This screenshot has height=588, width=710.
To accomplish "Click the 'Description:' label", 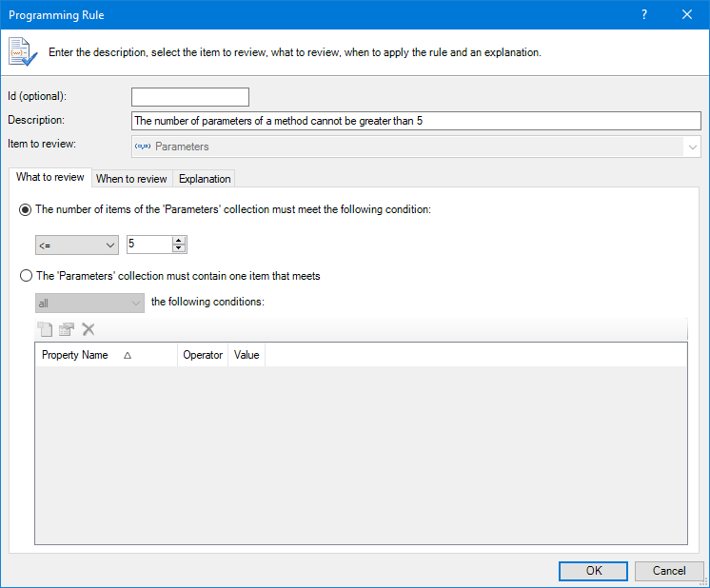I will click(36, 120).
